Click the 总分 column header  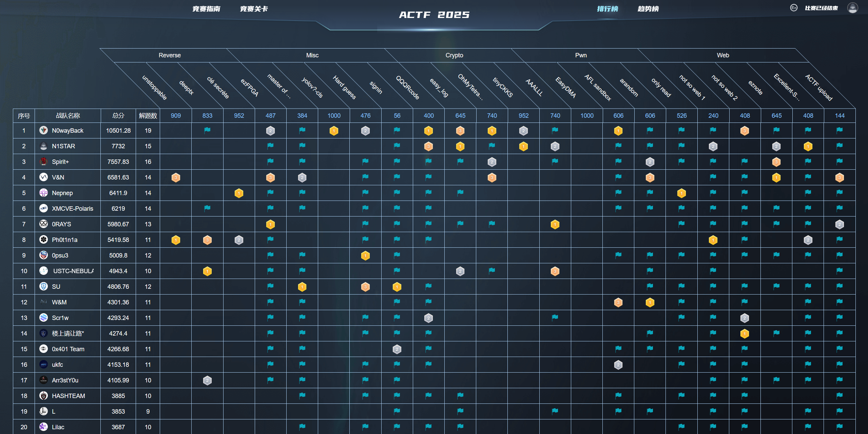[118, 116]
